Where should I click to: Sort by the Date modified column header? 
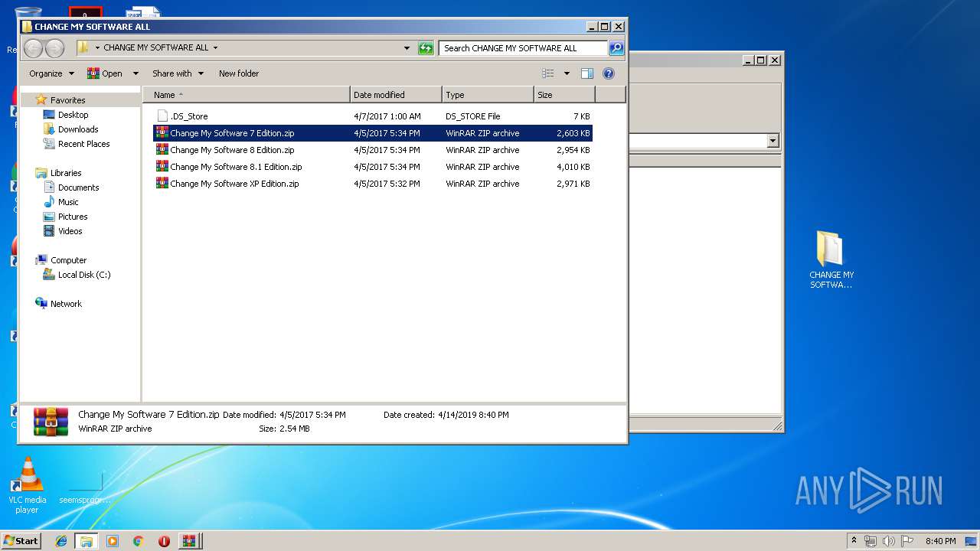point(396,95)
